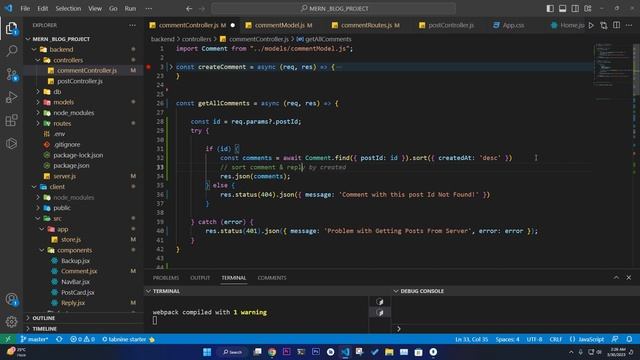Toggle primary side bar layout icon
640x360 pixels.
coord(550,9)
